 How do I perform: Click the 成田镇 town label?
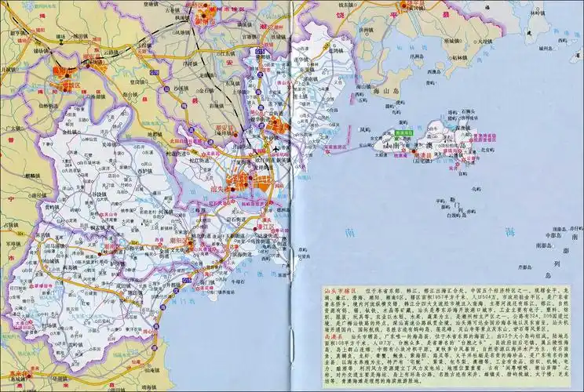click(124, 286)
